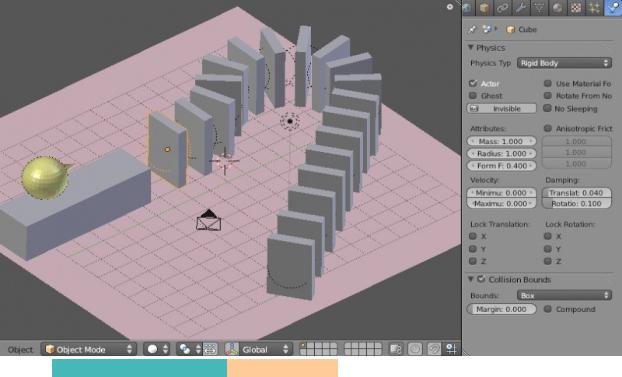The height and width of the screenshot is (377, 622).
Task: Open the Object Data tab (triangle mesh icon)
Action: pyautogui.click(x=539, y=8)
